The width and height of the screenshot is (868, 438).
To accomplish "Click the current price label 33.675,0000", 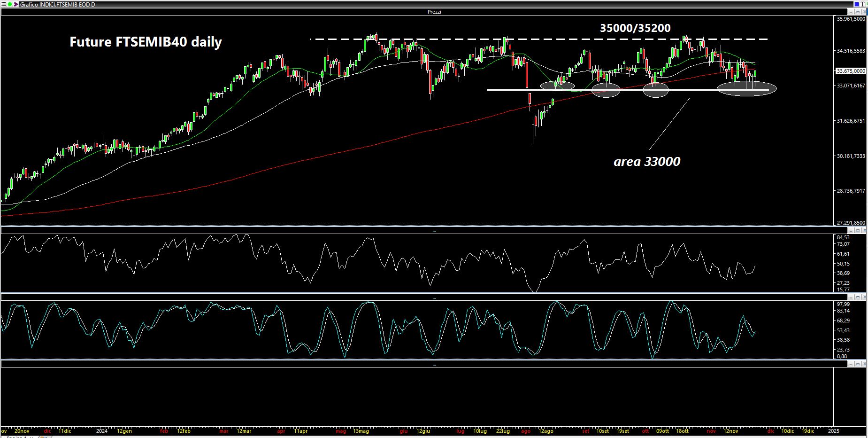I will 851,71.
